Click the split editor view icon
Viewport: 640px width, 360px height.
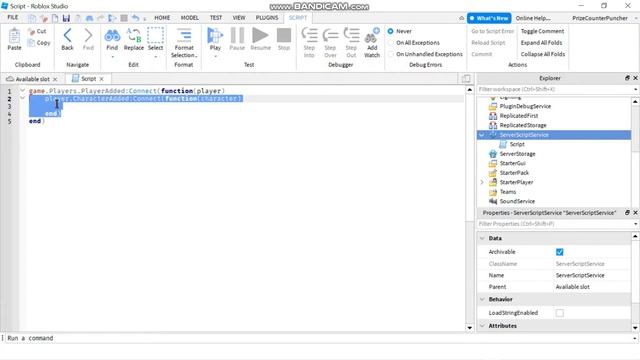466,79
